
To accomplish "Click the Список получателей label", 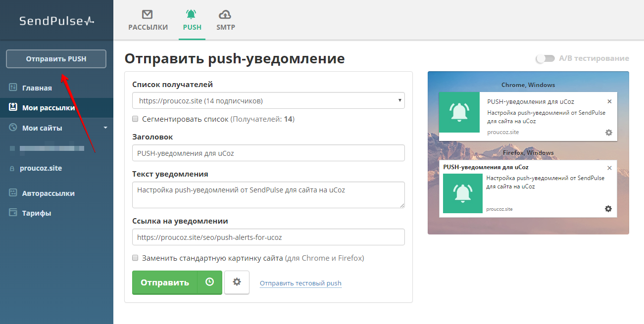I will (x=173, y=85).
